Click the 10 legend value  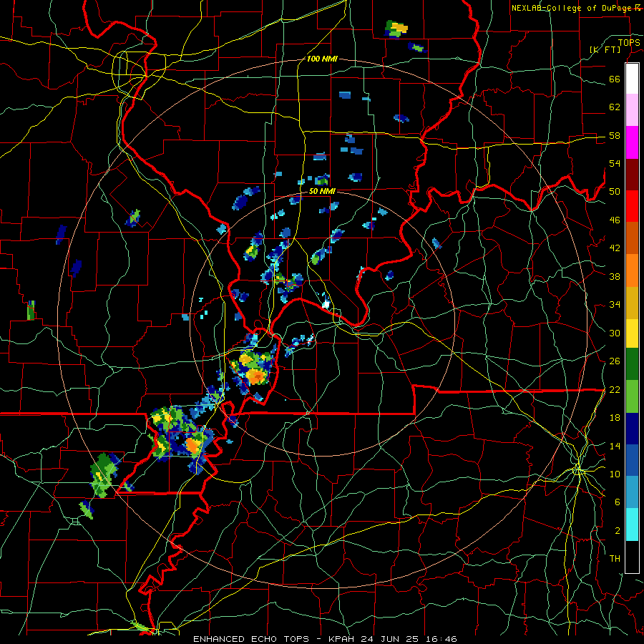(x=615, y=474)
